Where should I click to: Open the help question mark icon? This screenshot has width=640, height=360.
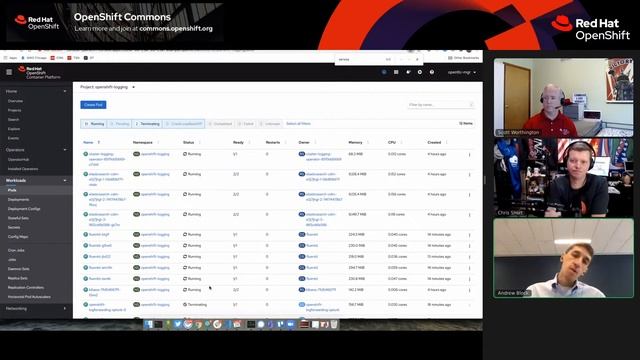[431, 72]
